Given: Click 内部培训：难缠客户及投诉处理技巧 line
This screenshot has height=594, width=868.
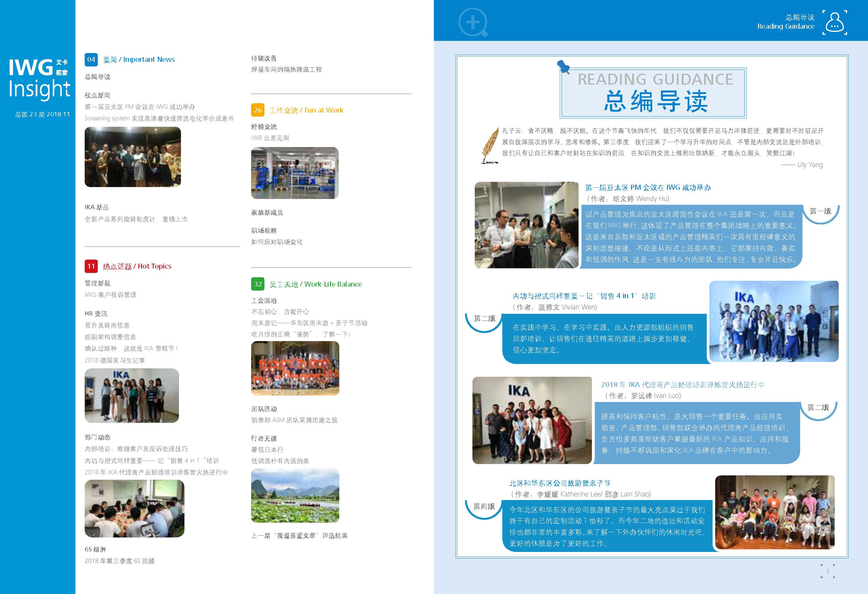Looking at the screenshot, I should [136, 449].
